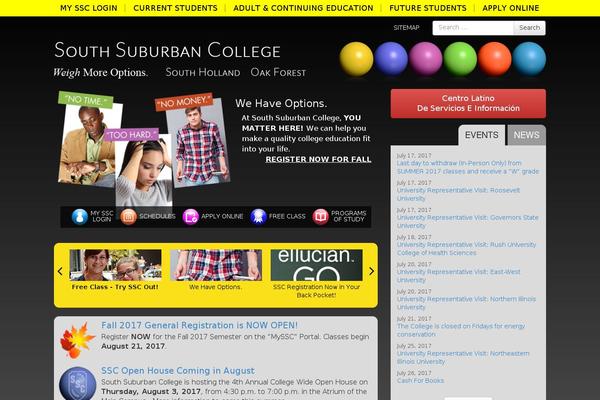
Task: Open Roosevelt University visit event
Action: pyautogui.click(x=458, y=194)
